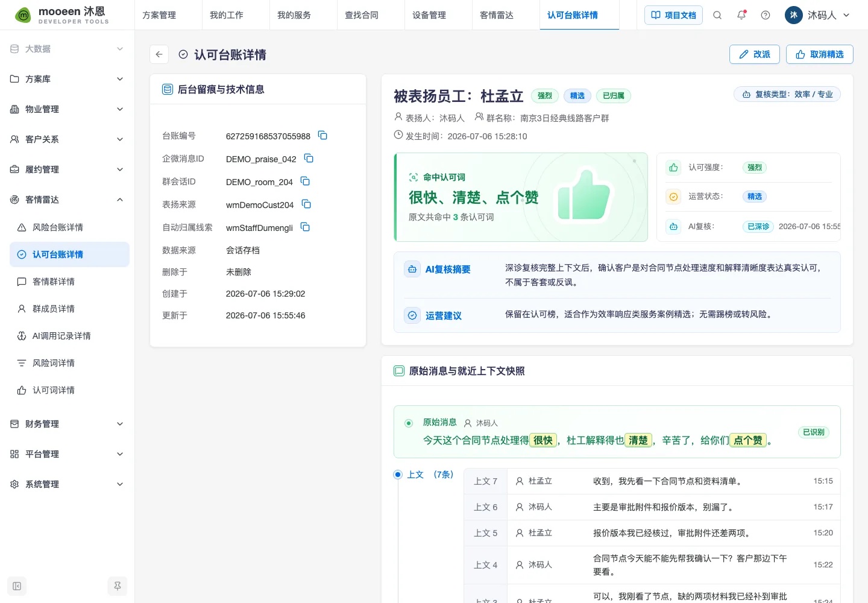Screen dimensions: 868x603
Task: Open the search icon in header
Action: [717, 15]
